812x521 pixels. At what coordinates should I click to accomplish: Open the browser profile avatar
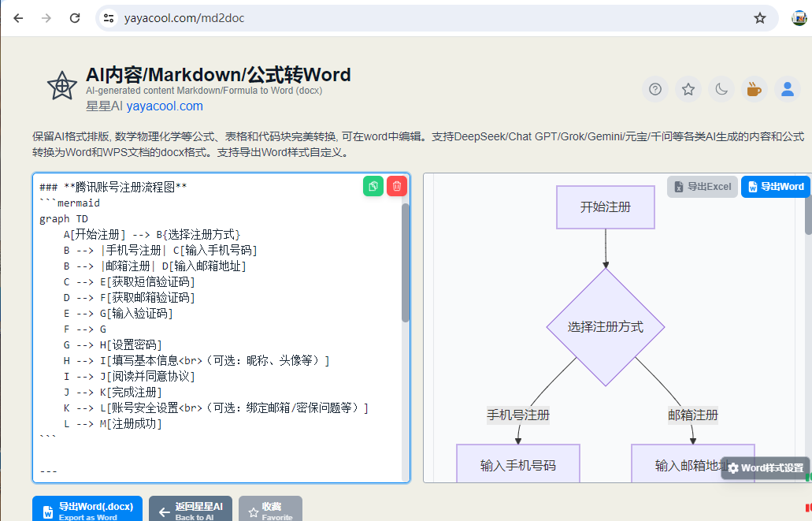pyautogui.click(x=800, y=18)
